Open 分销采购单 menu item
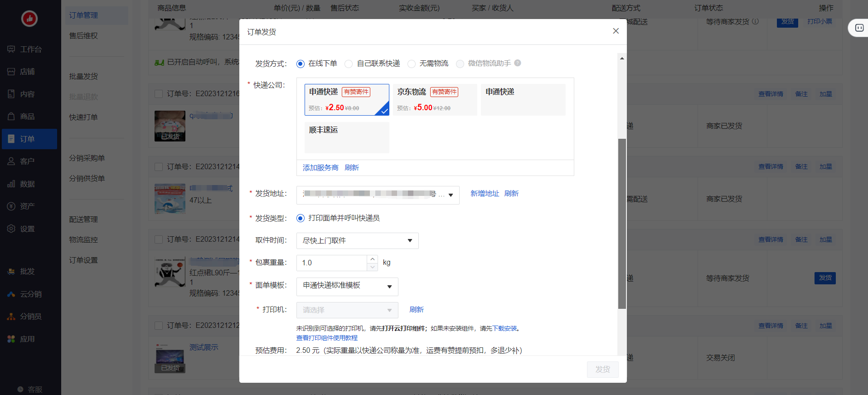Image resolution: width=868 pixels, height=395 pixels. coord(87,158)
